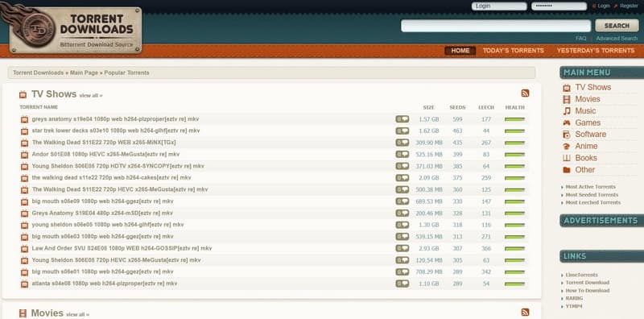Image resolution: width=644 pixels, height=319 pixels.
Task: Open How To Download link
Action: [x=588, y=290]
